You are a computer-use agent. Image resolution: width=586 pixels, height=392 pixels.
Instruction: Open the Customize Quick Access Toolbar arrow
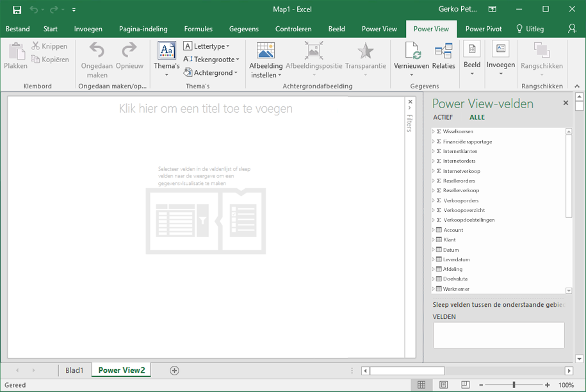pos(74,10)
